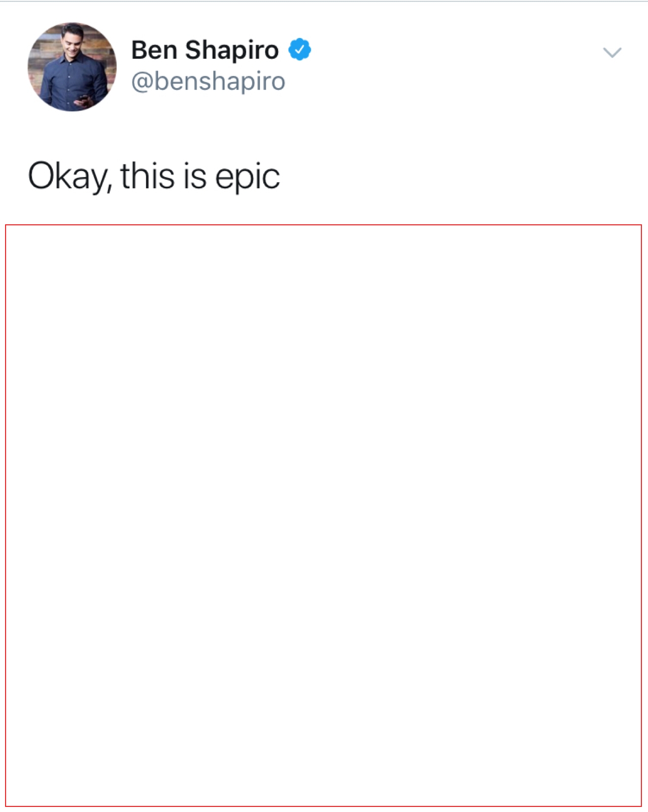Click the center of the red-outlined image frame

point(324,515)
